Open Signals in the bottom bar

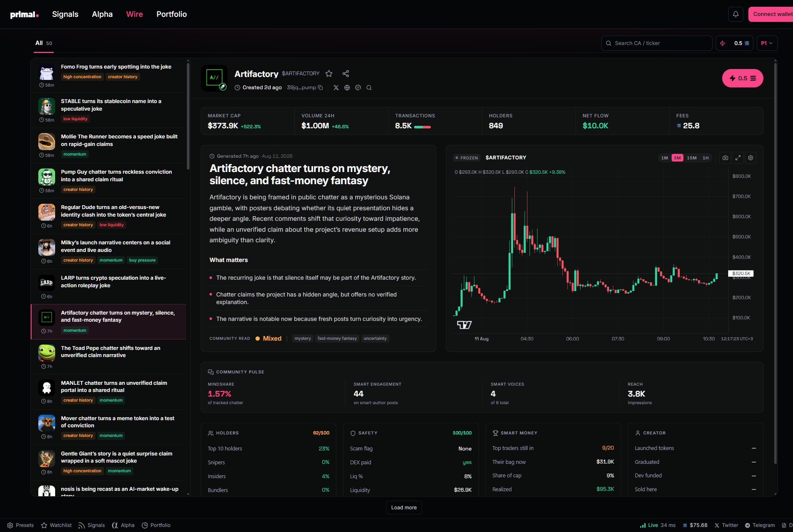pos(92,525)
